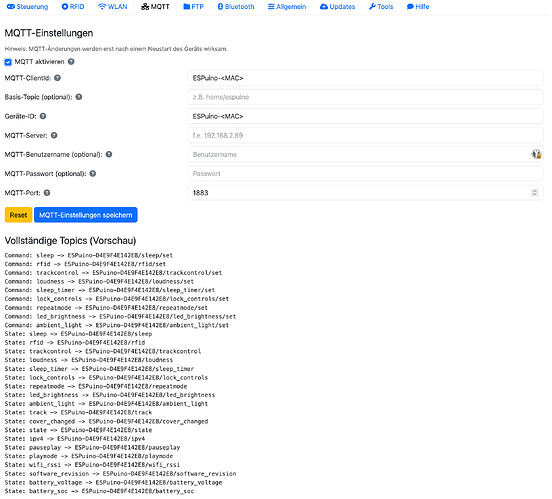Click the 'State: wifi_rssi' topic line

click(92, 465)
